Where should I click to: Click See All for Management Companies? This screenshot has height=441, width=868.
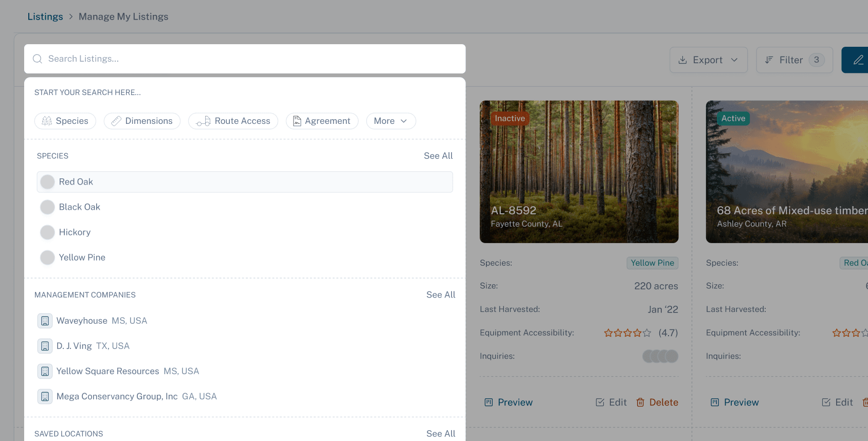[x=440, y=295]
